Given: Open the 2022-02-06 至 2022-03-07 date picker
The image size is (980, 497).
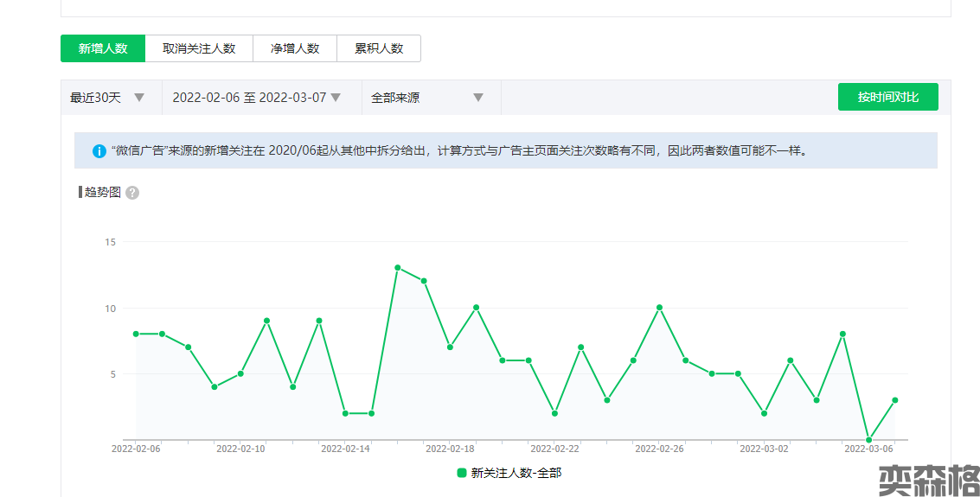Looking at the screenshot, I should point(257,98).
